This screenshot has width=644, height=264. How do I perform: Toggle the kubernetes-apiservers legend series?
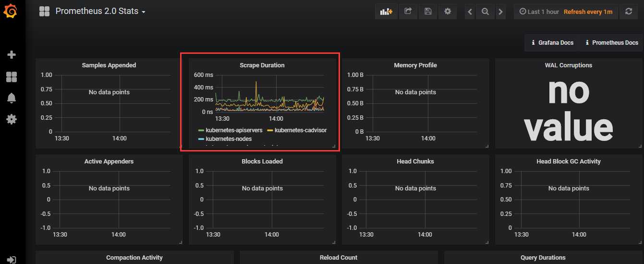233,130
